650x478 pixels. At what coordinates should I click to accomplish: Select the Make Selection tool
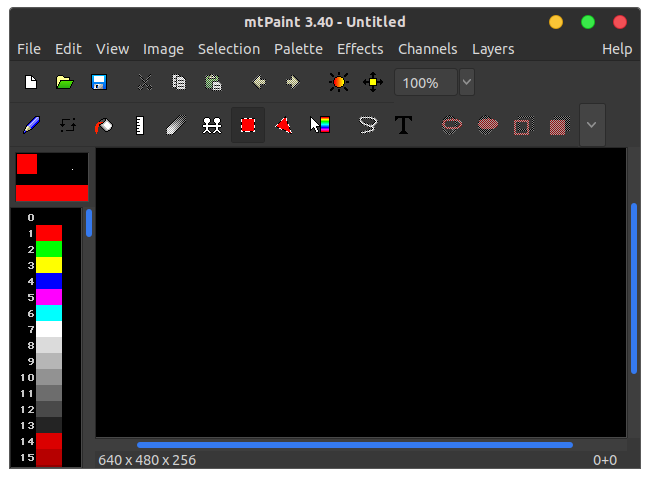(x=248, y=125)
